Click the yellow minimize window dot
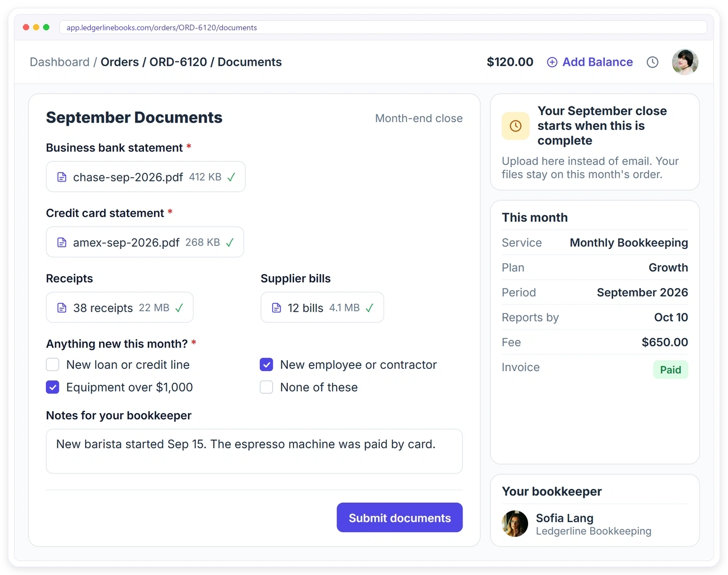Viewport: 728px width, 575px height. pyautogui.click(x=36, y=27)
